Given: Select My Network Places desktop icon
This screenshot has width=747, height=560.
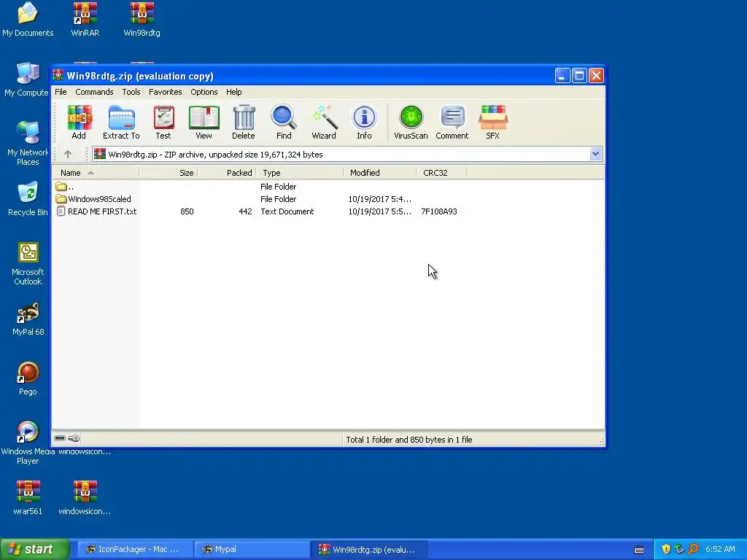Looking at the screenshot, I should (x=28, y=143).
